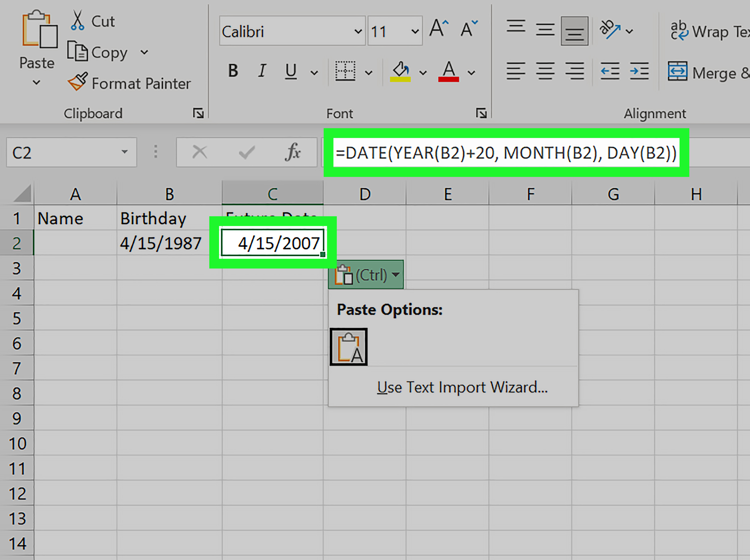Click the Increase Font Size icon

(439, 29)
